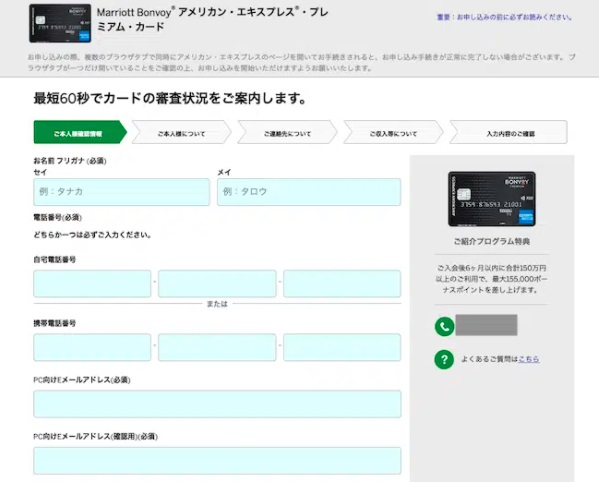Select the 入力内容のご確認 step tab
Screen dimensions: 599x485
(x=508, y=132)
